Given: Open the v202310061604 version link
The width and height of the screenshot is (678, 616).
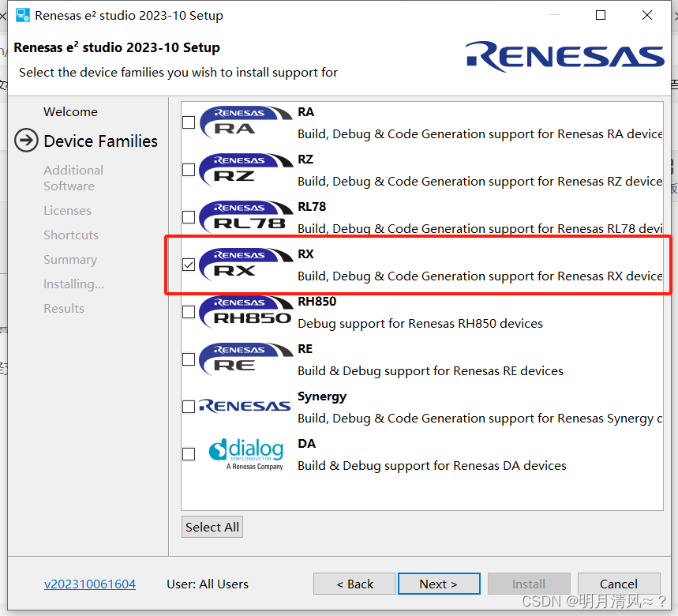Looking at the screenshot, I should click(90, 584).
